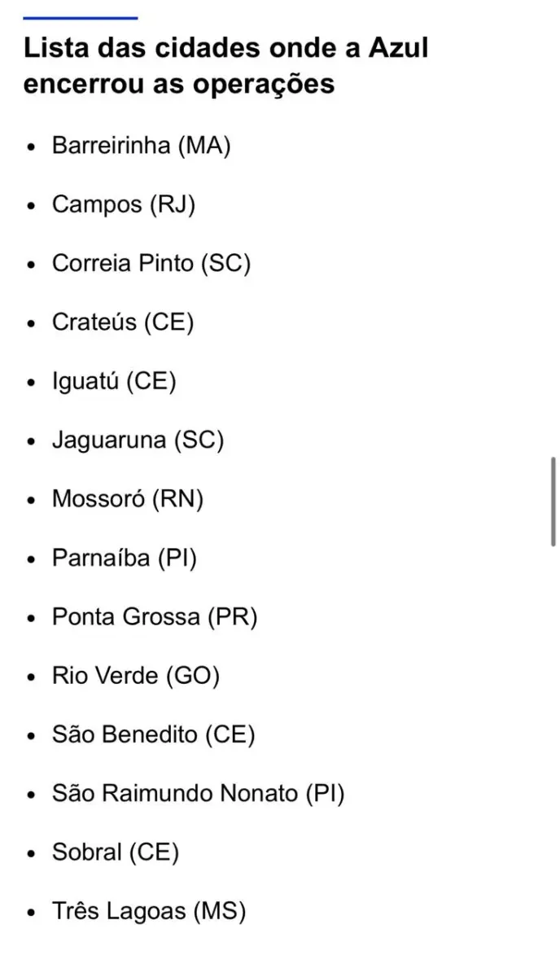Image resolution: width=560 pixels, height=977 pixels.
Task: Click the bullet marker next to Três Lagoas
Action: tap(32, 913)
